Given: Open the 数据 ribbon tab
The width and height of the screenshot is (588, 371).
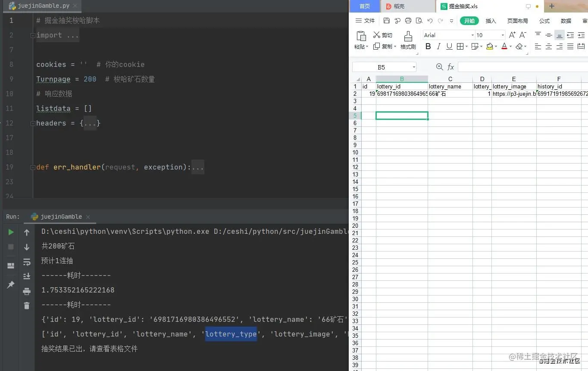Looking at the screenshot, I should [566, 21].
